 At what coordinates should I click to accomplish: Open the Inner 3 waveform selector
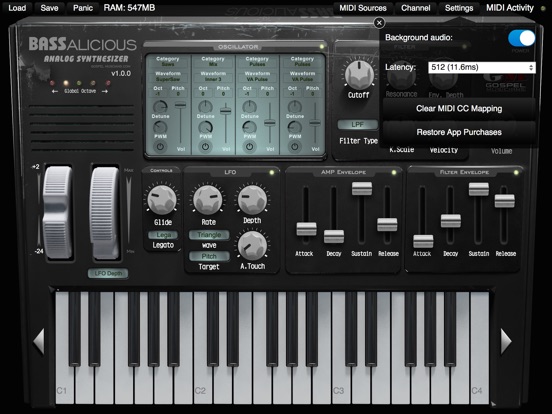pyautogui.click(x=213, y=79)
